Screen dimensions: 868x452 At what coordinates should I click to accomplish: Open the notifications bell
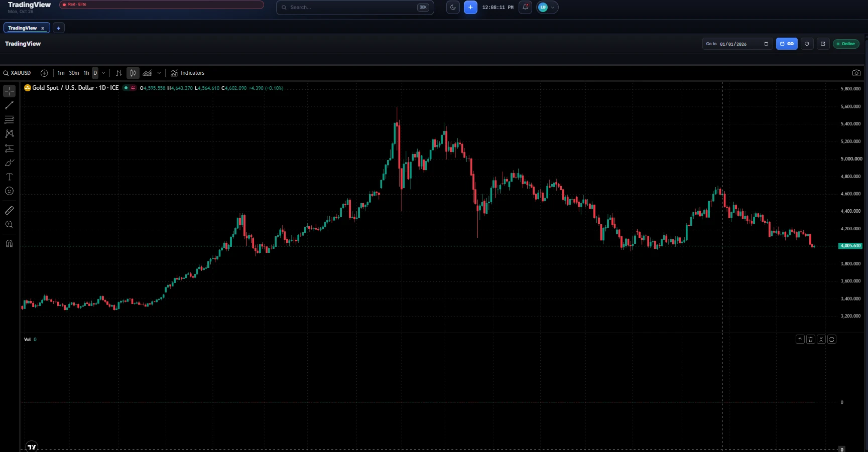point(525,8)
